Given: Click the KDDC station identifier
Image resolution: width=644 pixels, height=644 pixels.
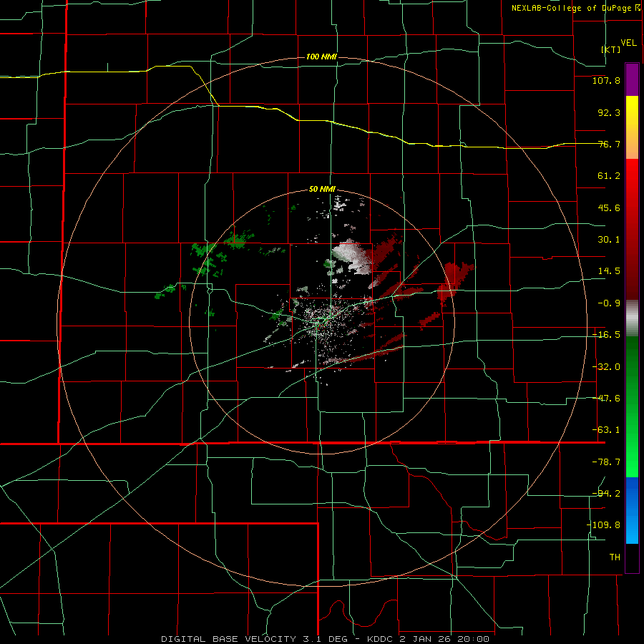Looking at the screenshot, I should [x=381, y=639].
